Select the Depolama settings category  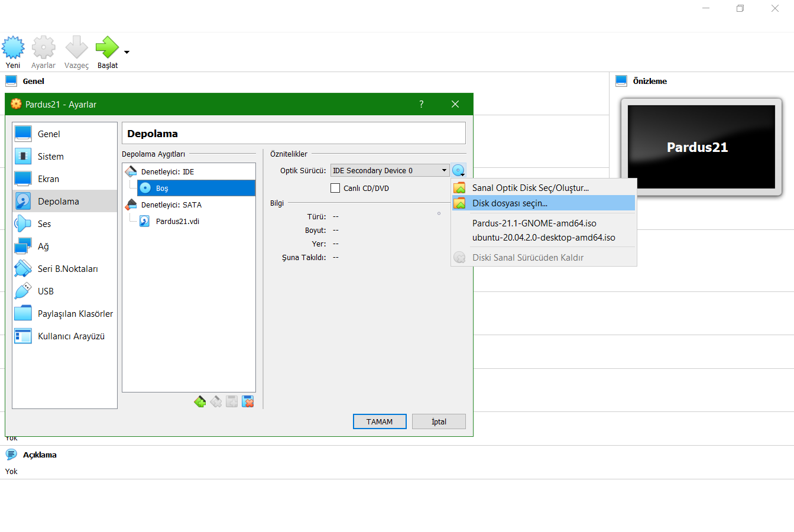click(65, 202)
